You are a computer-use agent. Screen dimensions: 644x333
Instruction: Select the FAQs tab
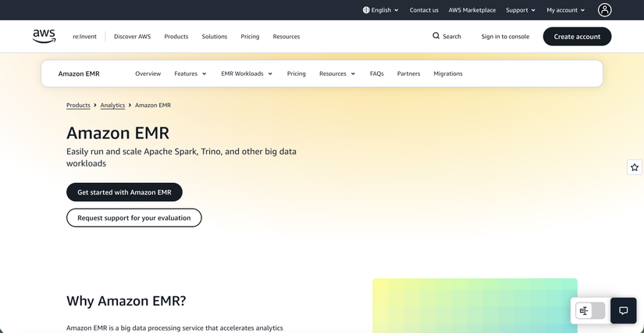(376, 73)
